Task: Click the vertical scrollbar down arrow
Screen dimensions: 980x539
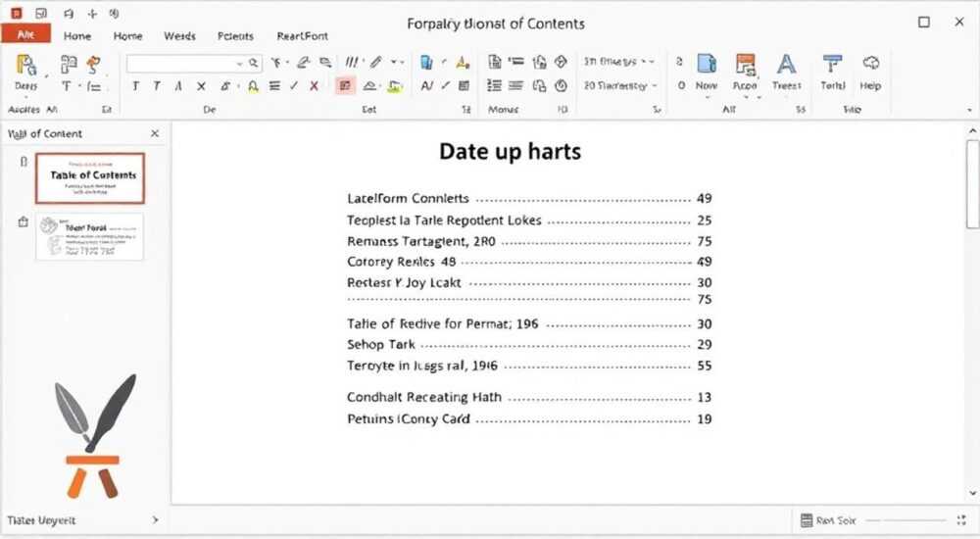Action: tap(972, 493)
